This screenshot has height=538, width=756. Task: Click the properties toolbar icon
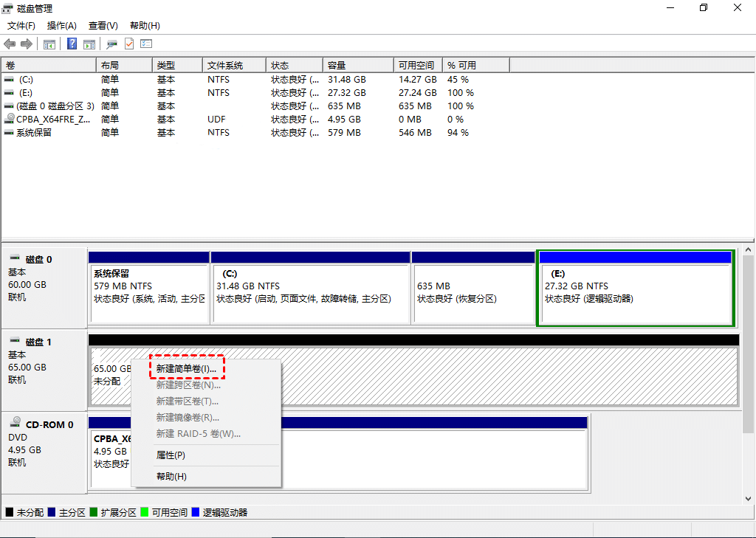pyautogui.click(x=112, y=44)
